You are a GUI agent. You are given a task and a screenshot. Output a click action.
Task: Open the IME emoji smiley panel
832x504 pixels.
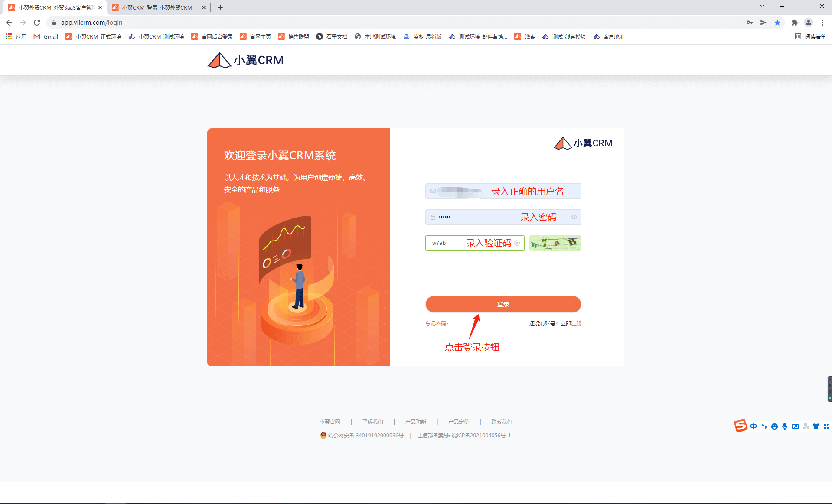tap(774, 426)
